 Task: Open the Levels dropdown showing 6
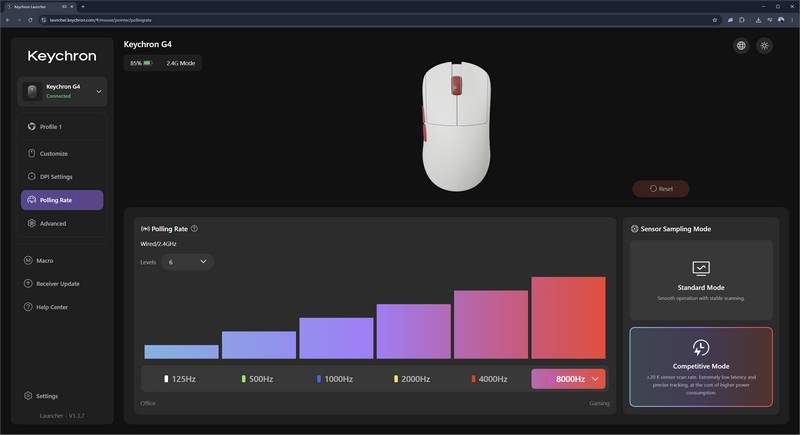point(187,262)
